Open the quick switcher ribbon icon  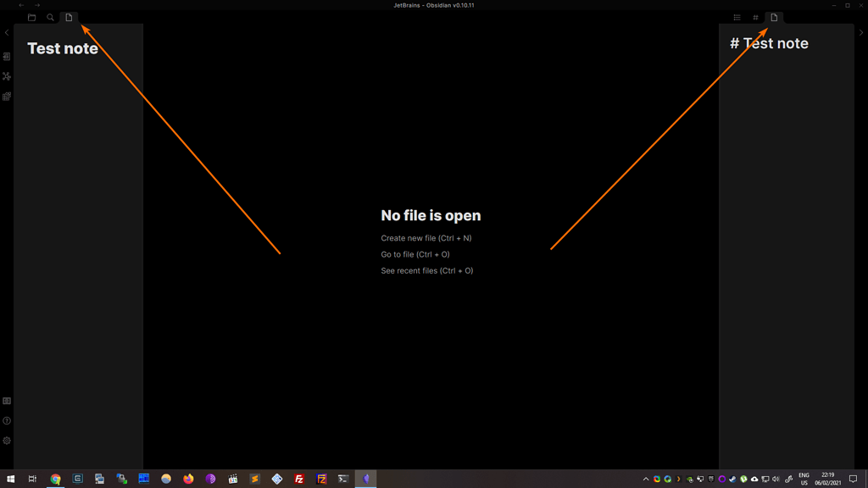[x=7, y=57]
